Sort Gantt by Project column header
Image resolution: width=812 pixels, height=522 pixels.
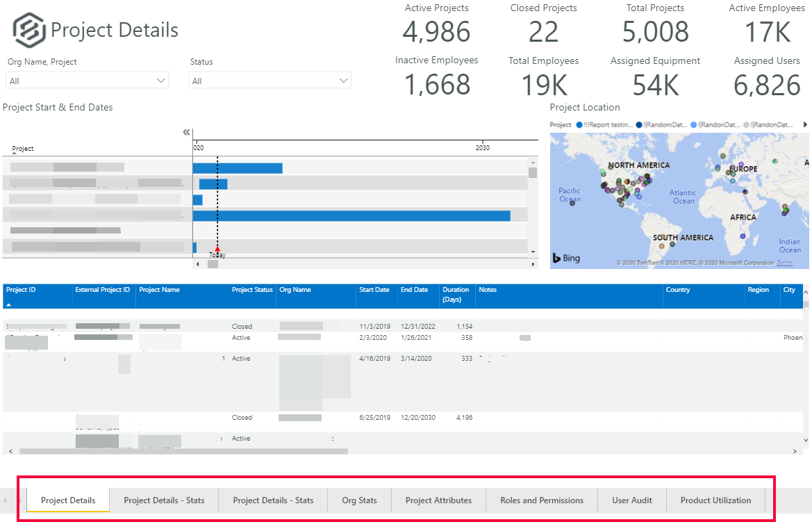tap(23, 149)
